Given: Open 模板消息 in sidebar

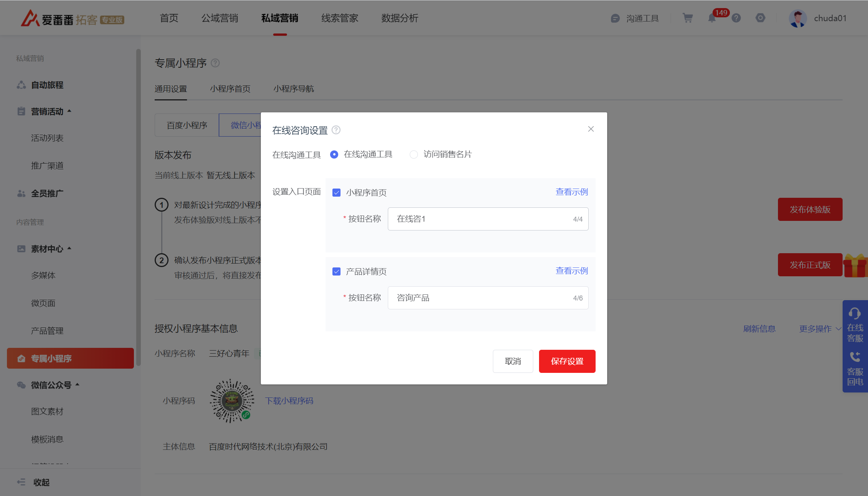Looking at the screenshot, I should click(x=47, y=439).
